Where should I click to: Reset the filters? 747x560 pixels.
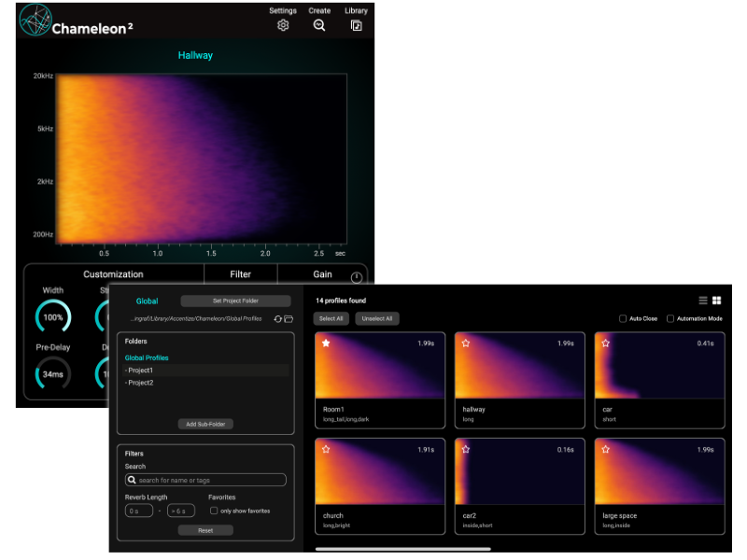pyautogui.click(x=205, y=530)
